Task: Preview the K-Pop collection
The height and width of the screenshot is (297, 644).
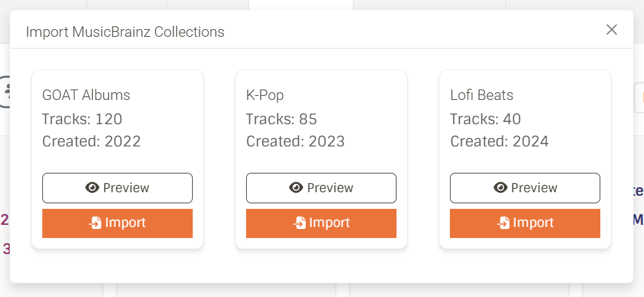Action: [321, 188]
